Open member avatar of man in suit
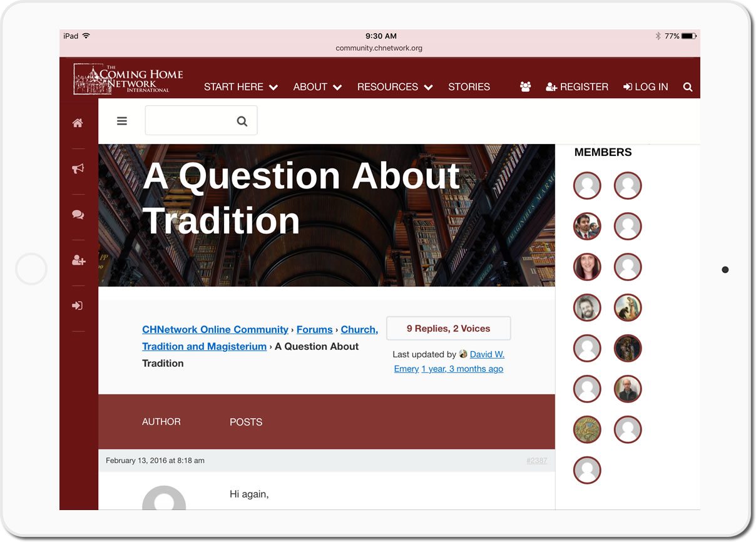The width and height of the screenshot is (756, 542). [x=587, y=227]
